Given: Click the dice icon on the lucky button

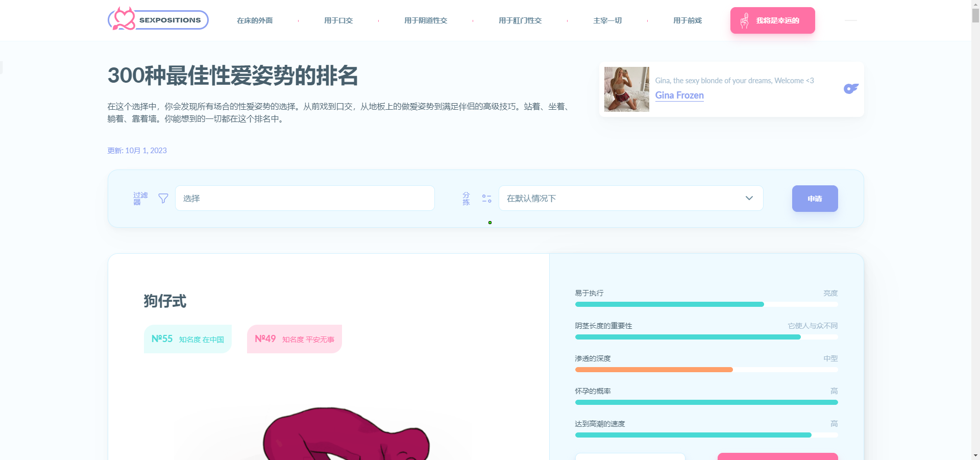Looking at the screenshot, I should point(744,20).
